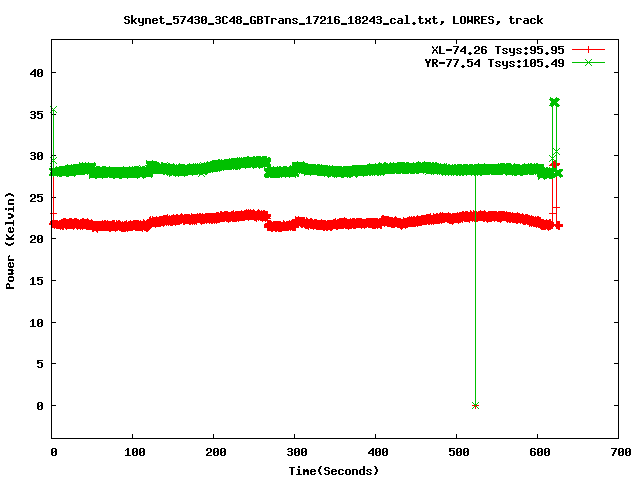Click the x-axis tick label 400
The image size is (640, 480).
pos(378,452)
